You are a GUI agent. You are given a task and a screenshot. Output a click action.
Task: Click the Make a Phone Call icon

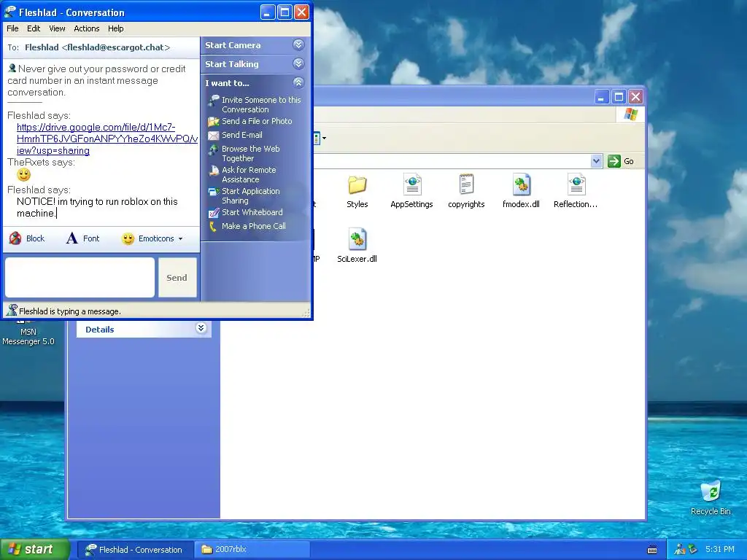[x=214, y=227]
